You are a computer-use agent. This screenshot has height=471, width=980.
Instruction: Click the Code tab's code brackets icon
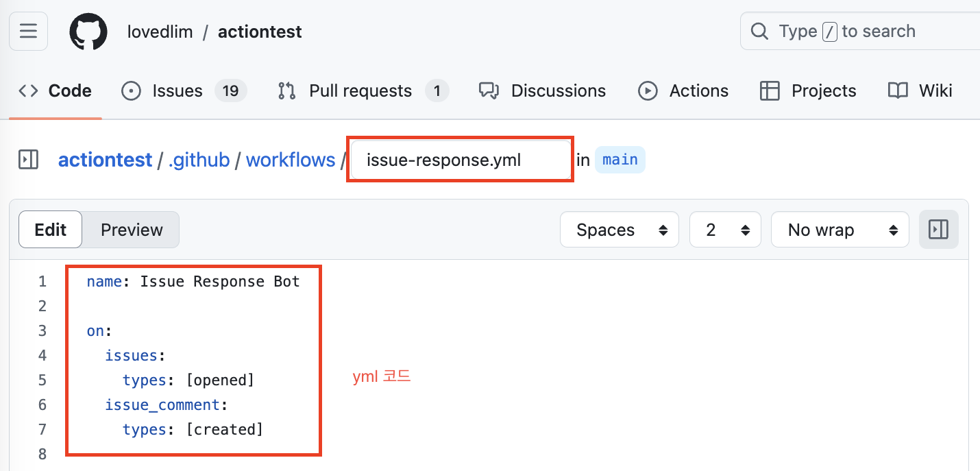[27, 90]
